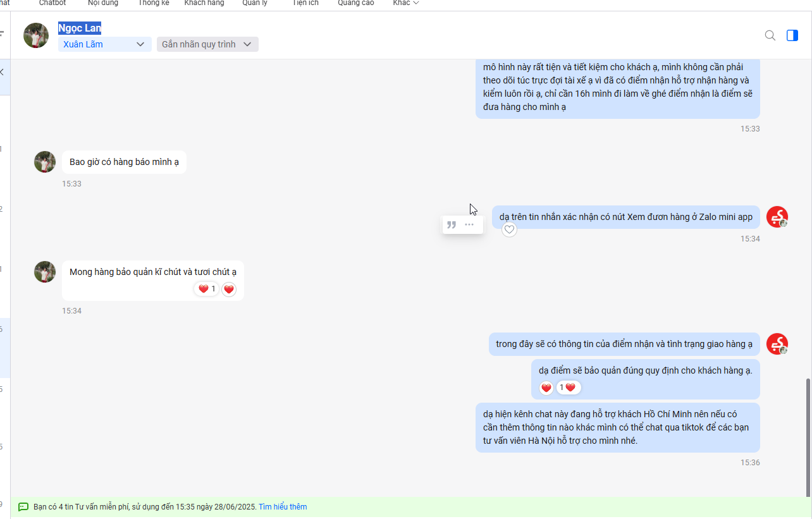812x519 pixels.
Task: Click the heart icon left of the count under 'dạ điểm sẽ bảo quản'
Action: click(x=546, y=388)
